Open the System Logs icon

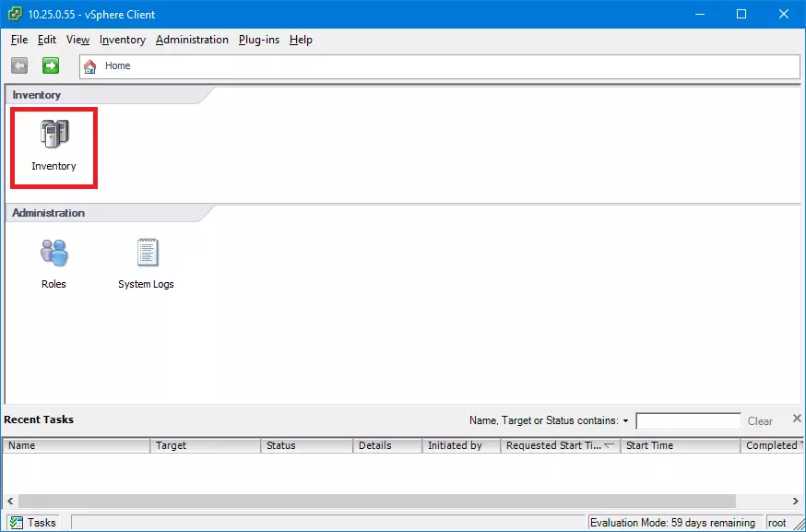click(x=146, y=263)
